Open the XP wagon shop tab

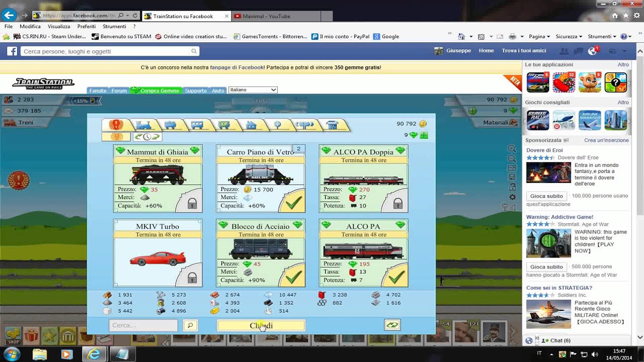[224, 125]
